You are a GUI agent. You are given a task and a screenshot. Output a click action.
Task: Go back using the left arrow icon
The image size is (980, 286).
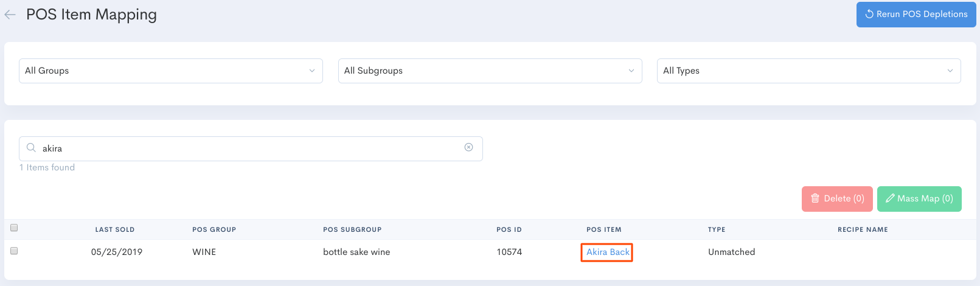point(10,15)
